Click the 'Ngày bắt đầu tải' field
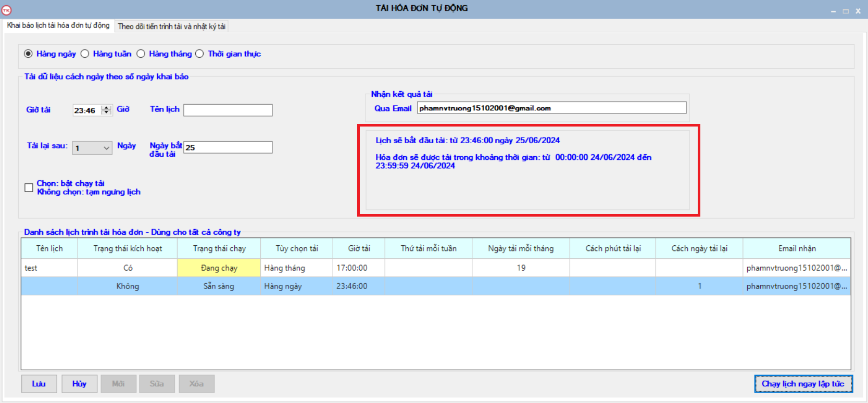This screenshot has width=868, height=403. 228,147
